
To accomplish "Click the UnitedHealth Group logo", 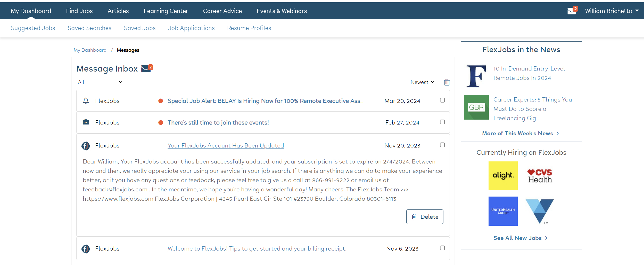I will [x=503, y=211].
